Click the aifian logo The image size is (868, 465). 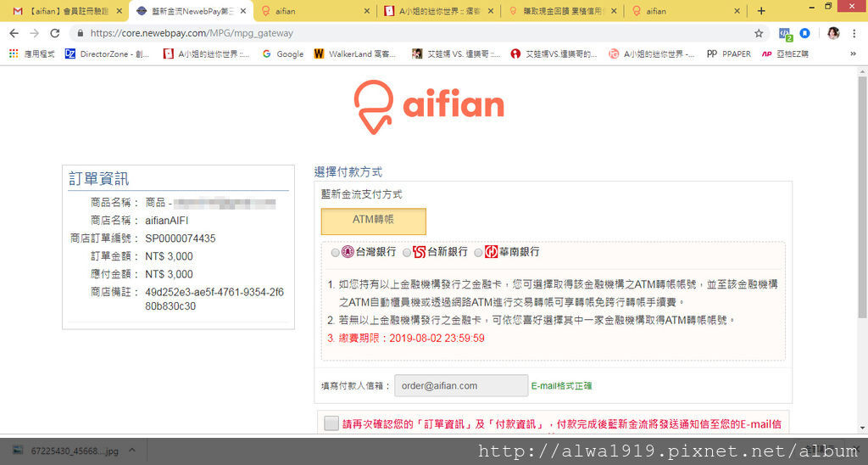[429, 108]
